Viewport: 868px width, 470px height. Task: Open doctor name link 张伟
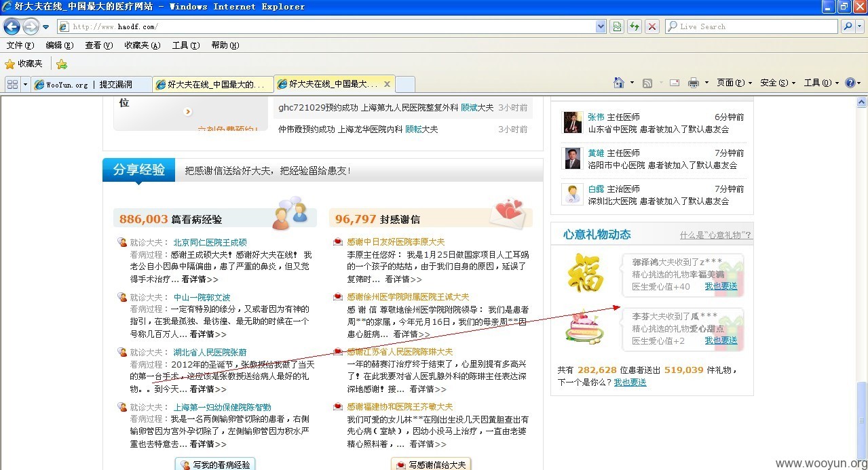(x=596, y=117)
